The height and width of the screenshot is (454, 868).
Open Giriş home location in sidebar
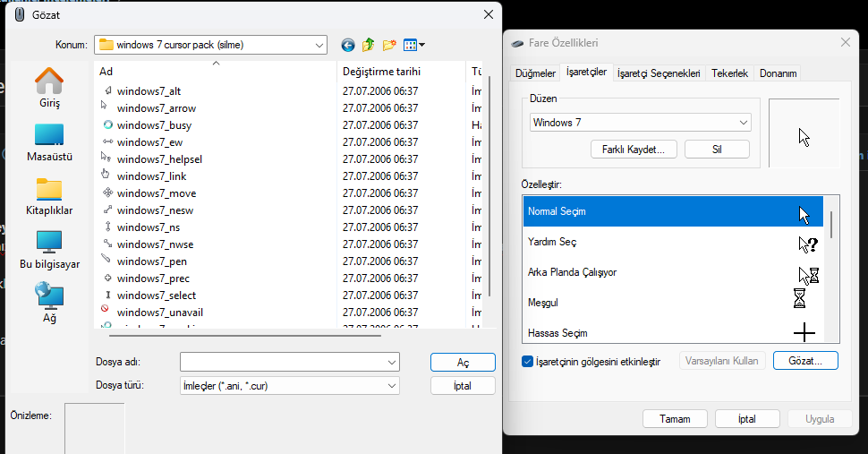pos(49,88)
